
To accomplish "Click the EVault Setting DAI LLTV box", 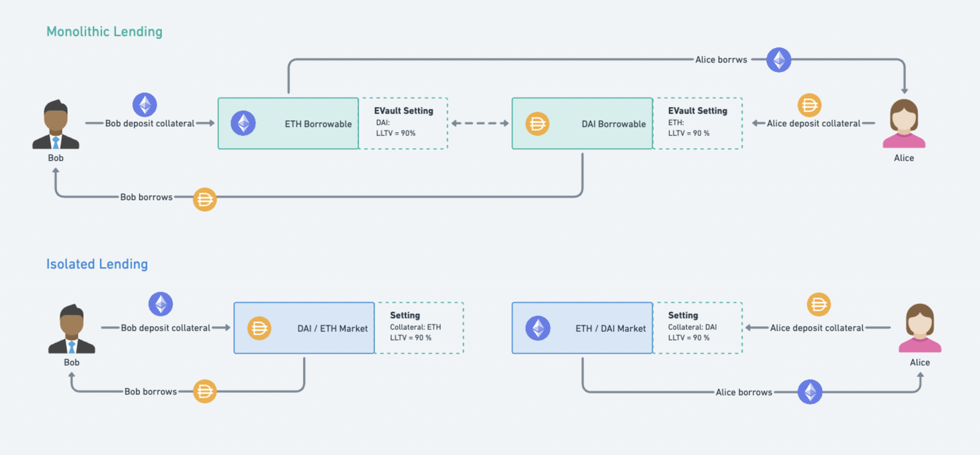I will pyautogui.click(x=403, y=123).
